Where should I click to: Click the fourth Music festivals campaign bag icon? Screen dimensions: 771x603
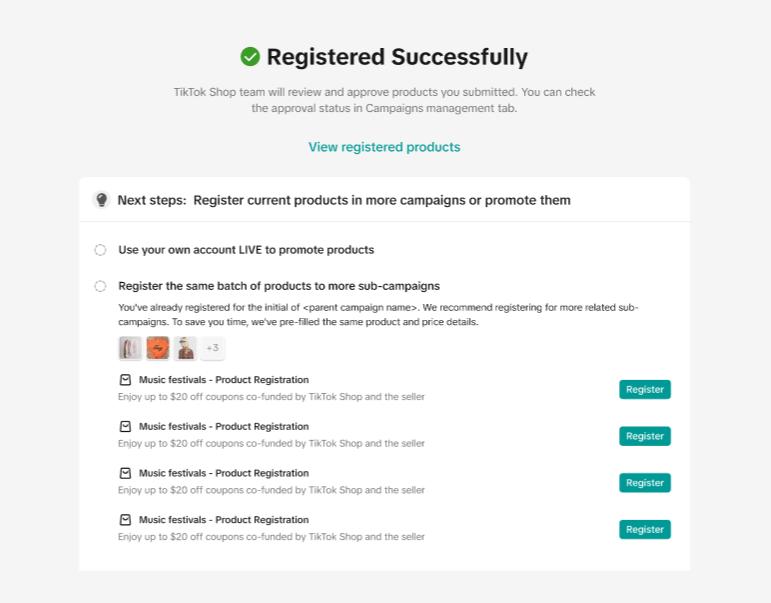pyautogui.click(x=125, y=520)
